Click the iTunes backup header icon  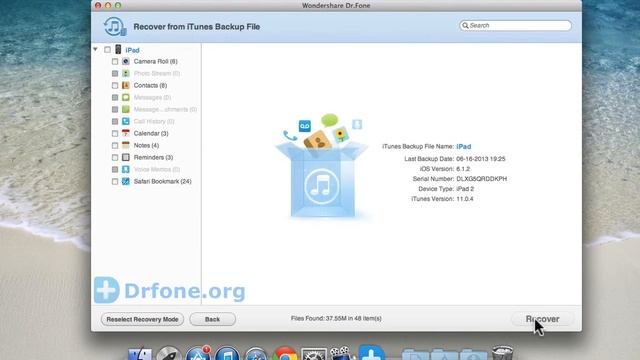(x=115, y=27)
